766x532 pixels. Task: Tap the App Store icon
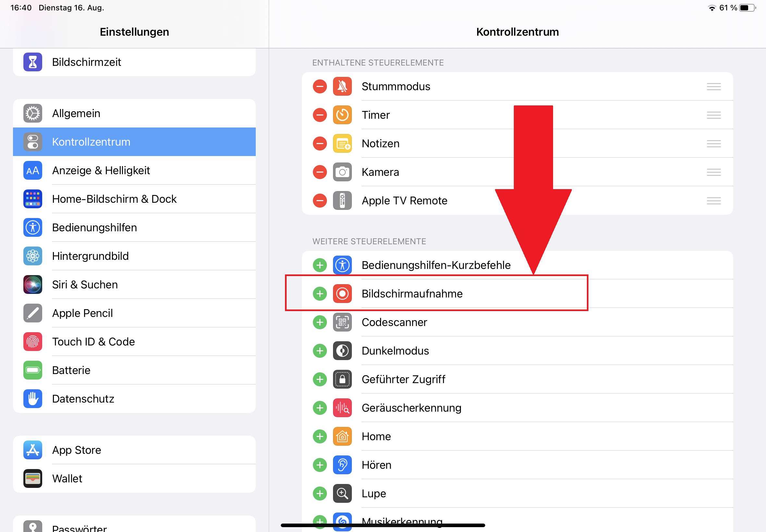coord(33,450)
